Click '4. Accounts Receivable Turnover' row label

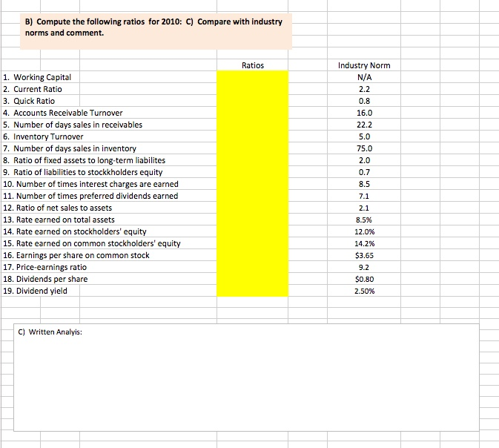[63, 113]
